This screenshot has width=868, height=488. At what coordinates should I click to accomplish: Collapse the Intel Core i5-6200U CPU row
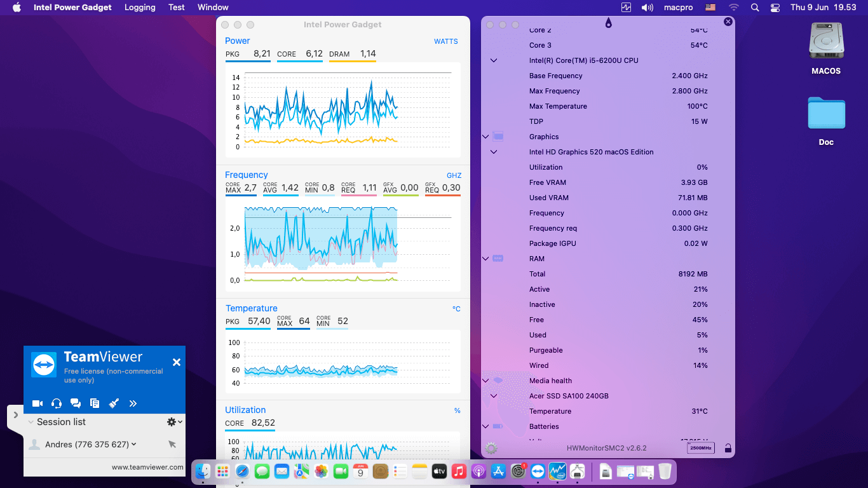(x=494, y=60)
